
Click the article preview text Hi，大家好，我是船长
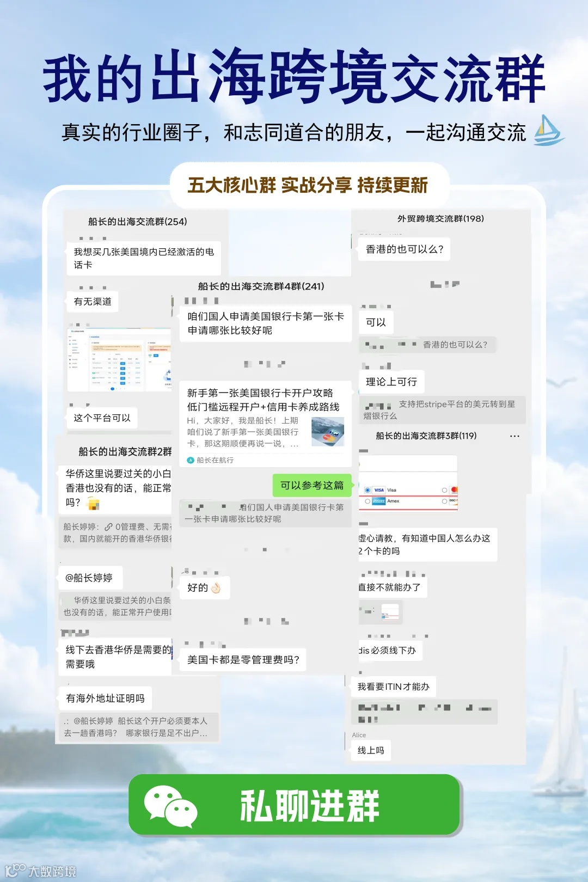[243, 432]
